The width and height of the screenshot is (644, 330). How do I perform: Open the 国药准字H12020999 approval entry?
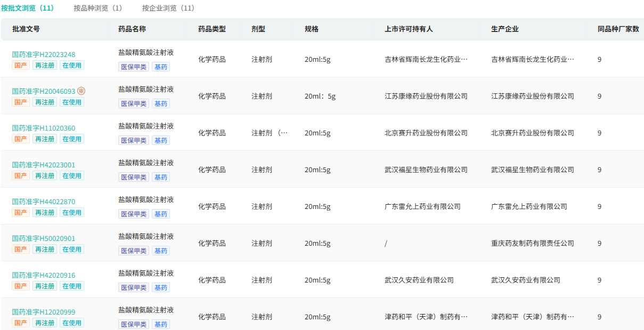click(x=44, y=312)
